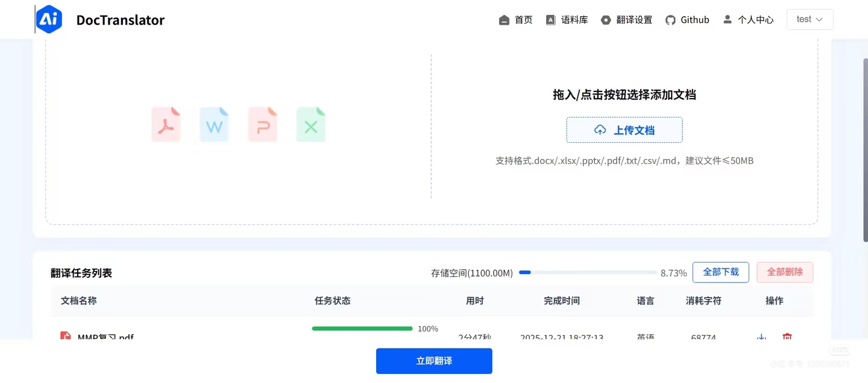The height and width of the screenshot is (383, 868).
Task: Click the gear icon beside 翻译设置
Action: 606,20
